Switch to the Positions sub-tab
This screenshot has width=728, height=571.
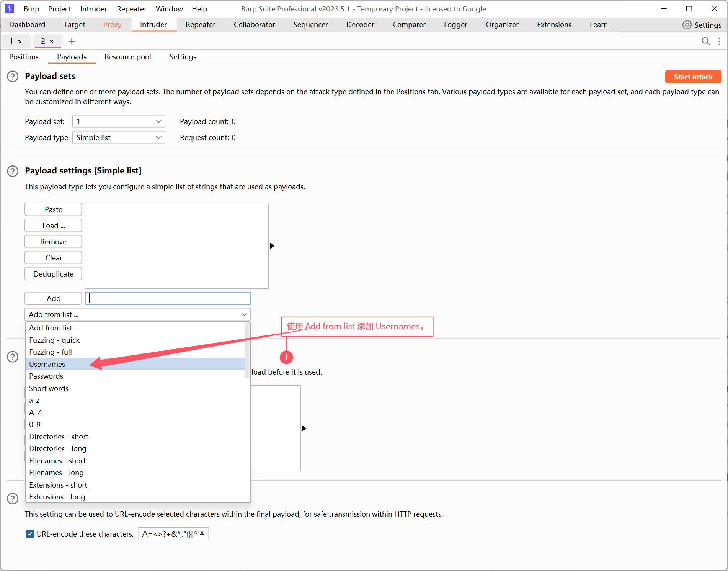(x=24, y=57)
